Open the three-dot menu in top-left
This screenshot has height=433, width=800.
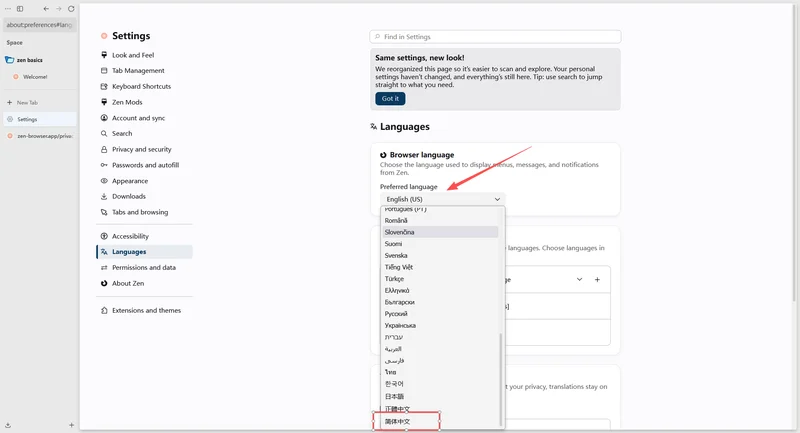tap(8, 9)
